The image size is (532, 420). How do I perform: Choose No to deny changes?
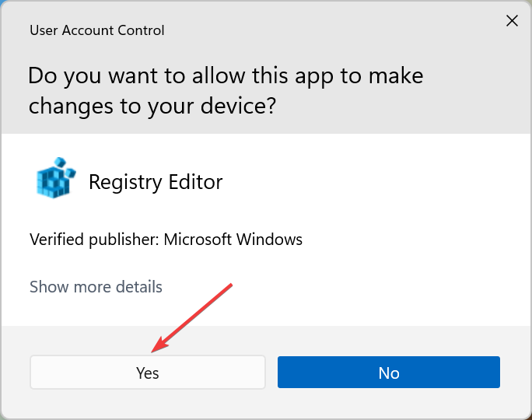point(388,373)
